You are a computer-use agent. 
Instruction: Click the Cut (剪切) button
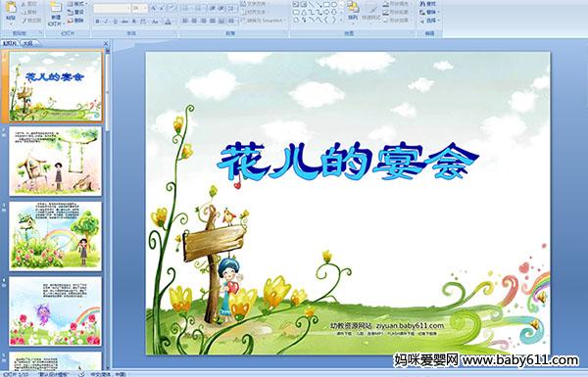(x=29, y=4)
